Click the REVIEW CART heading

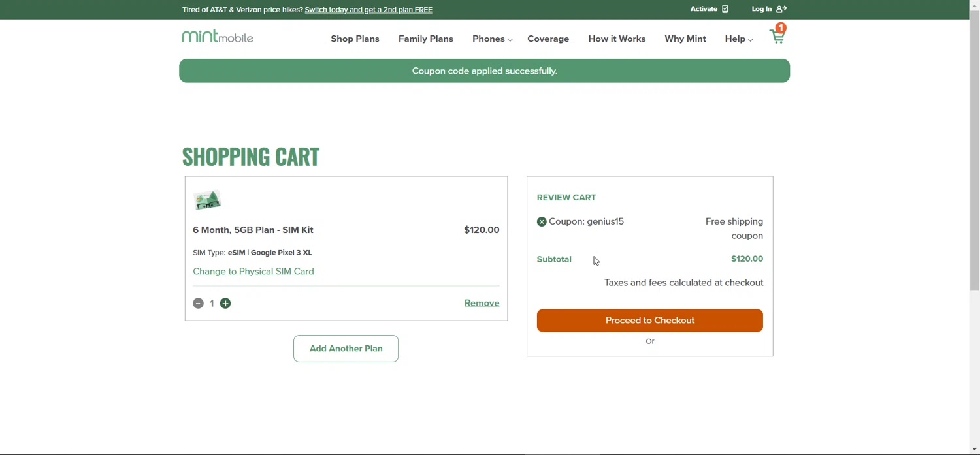click(x=566, y=198)
